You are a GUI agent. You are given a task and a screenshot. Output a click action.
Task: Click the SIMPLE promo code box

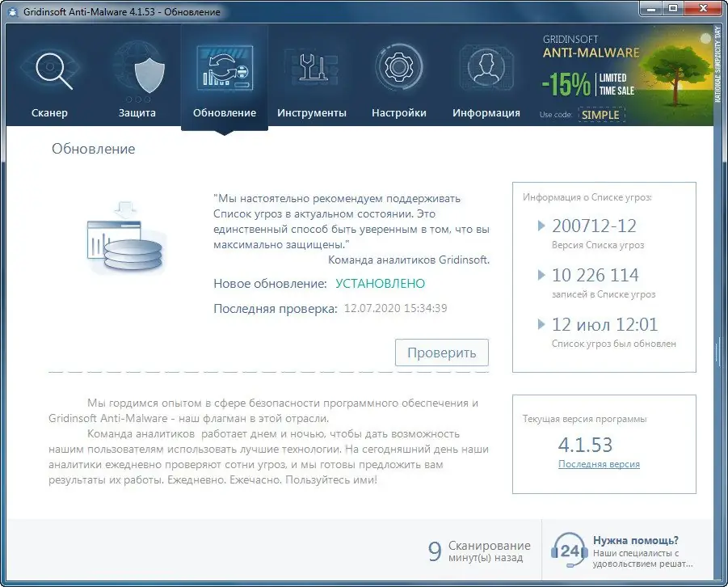tap(601, 115)
